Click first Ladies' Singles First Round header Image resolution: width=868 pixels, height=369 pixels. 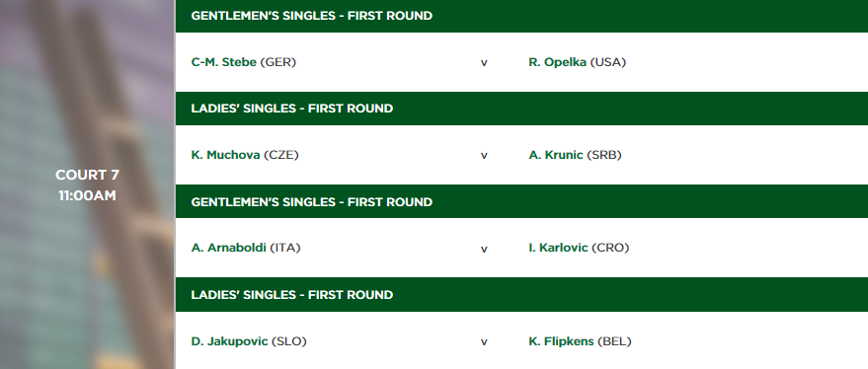click(521, 109)
